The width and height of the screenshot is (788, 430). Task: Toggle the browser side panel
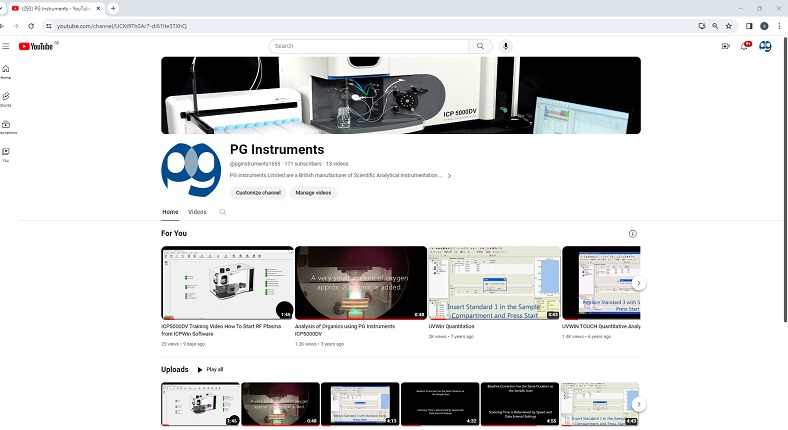tap(749, 26)
